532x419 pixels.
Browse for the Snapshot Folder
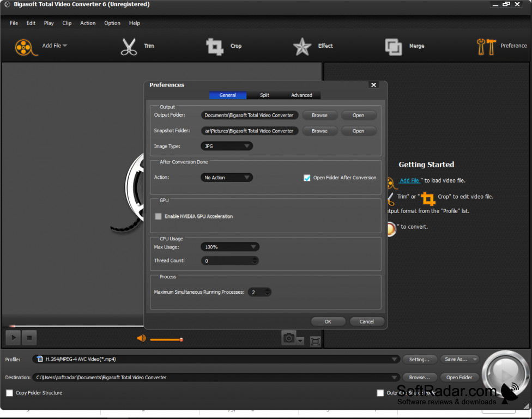(319, 131)
